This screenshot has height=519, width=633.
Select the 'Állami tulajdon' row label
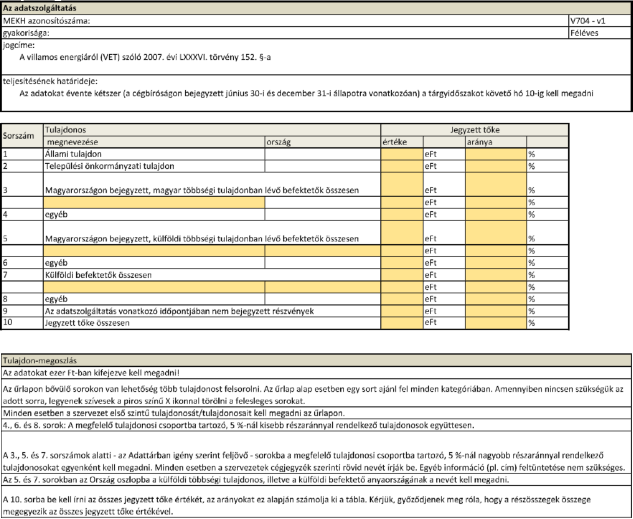73,154
